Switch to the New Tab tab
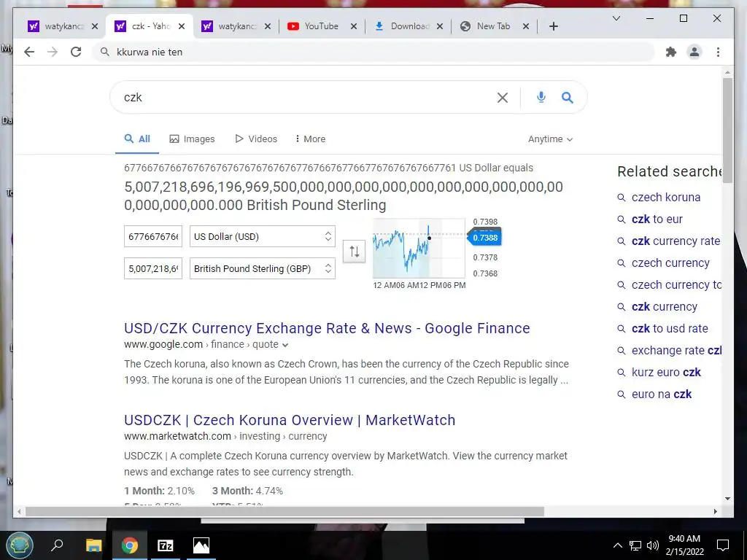 pyautogui.click(x=493, y=26)
